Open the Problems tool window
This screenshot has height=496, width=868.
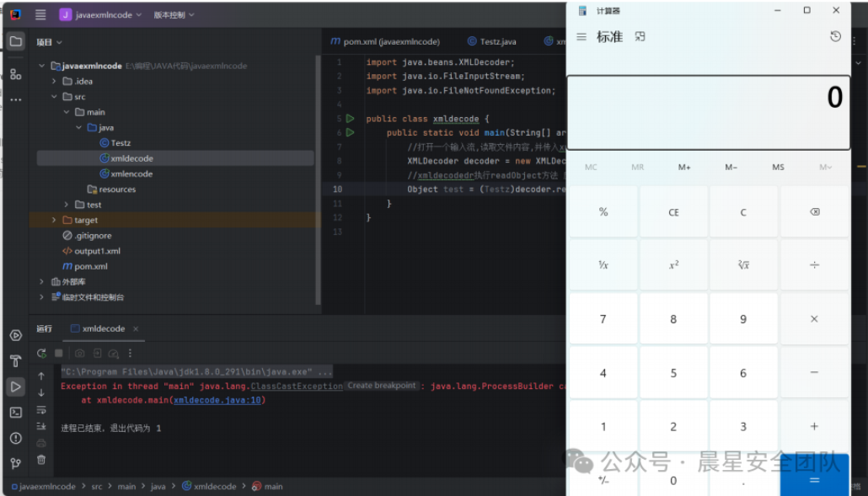15,438
